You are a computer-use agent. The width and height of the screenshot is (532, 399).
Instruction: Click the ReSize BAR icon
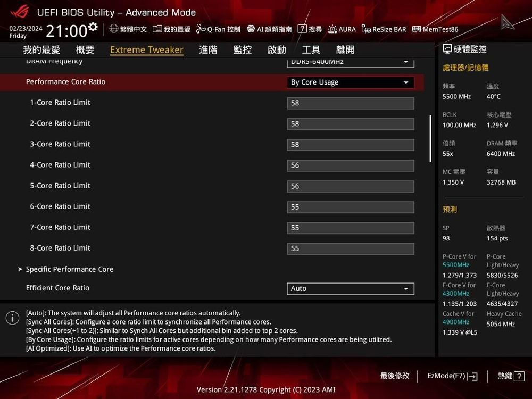(383, 29)
